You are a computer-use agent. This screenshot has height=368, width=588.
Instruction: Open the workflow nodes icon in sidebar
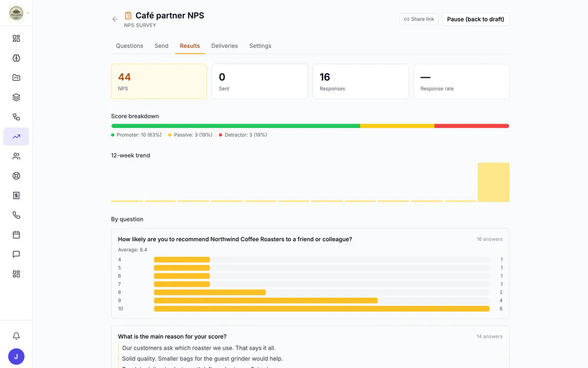coord(16,117)
